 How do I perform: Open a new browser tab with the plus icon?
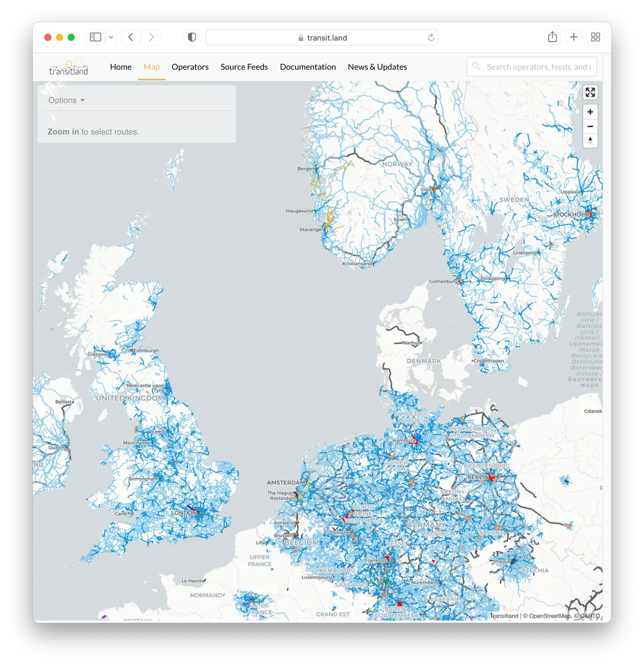pyautogui.click(x=574, y=37)
